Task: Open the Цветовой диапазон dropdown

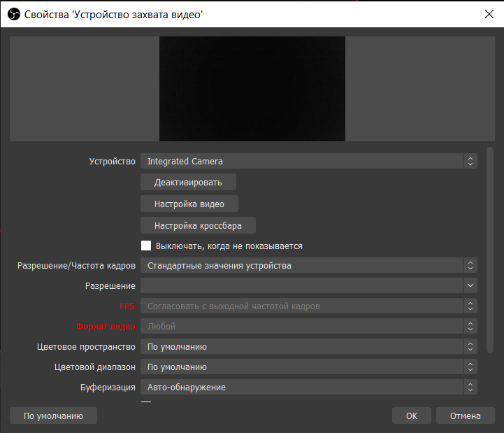Action: point(308,367)
